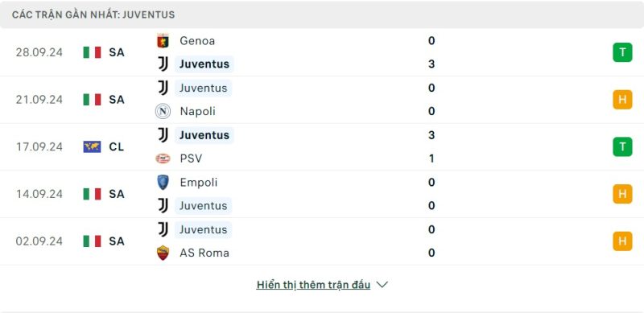Click the Italy flag for 28.09.24 match
This screenshot has width=644, height=313.
pyautogui.click(x=92, y=52)
